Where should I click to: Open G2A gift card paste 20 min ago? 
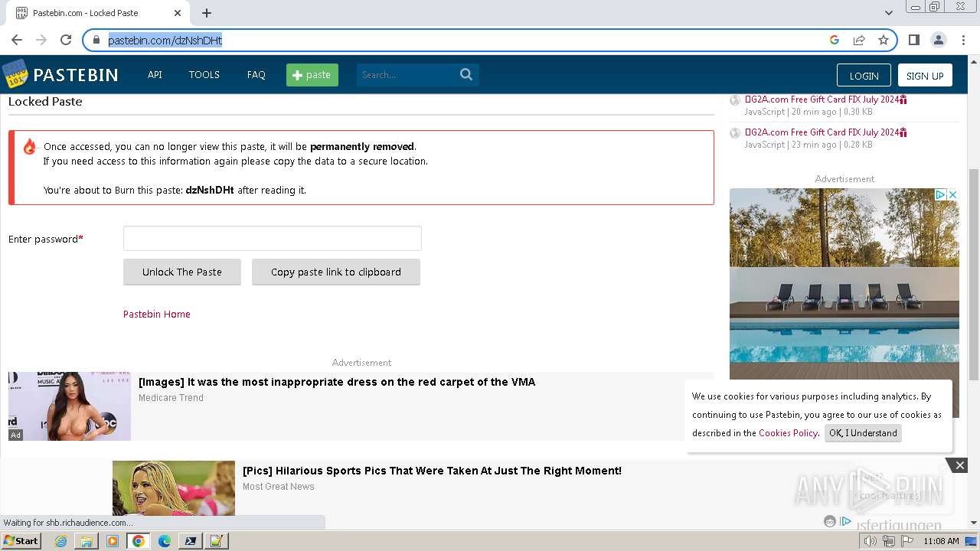[825, 99]
